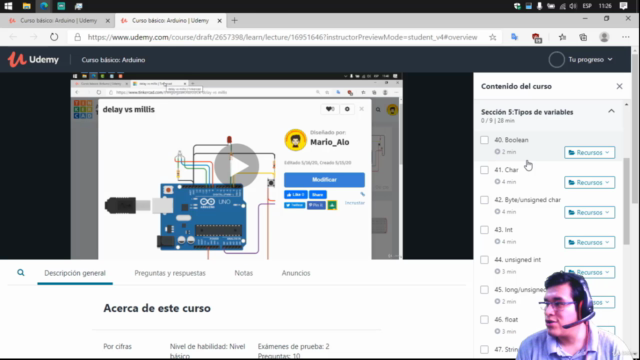640x360 pixels.
Task: Open the Anuncios tab
Action: (x=296, y=273)
